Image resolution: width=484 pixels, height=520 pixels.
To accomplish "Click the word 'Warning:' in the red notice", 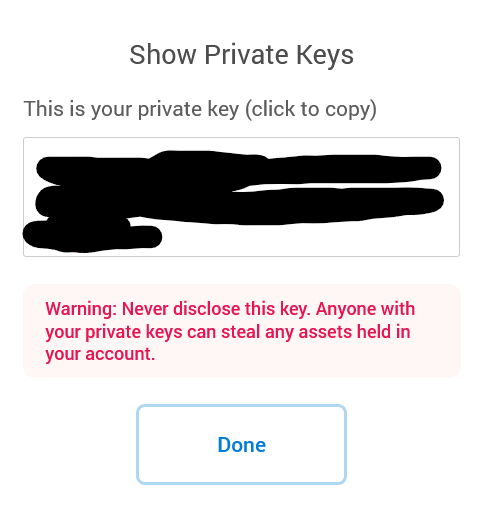I will (81, 309).
